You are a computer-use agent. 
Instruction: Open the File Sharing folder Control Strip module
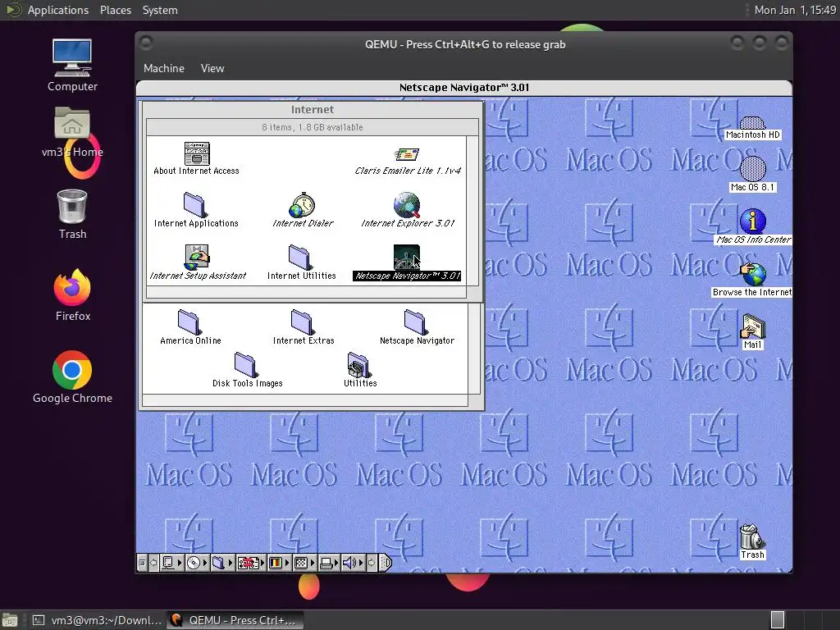[222, 563]
